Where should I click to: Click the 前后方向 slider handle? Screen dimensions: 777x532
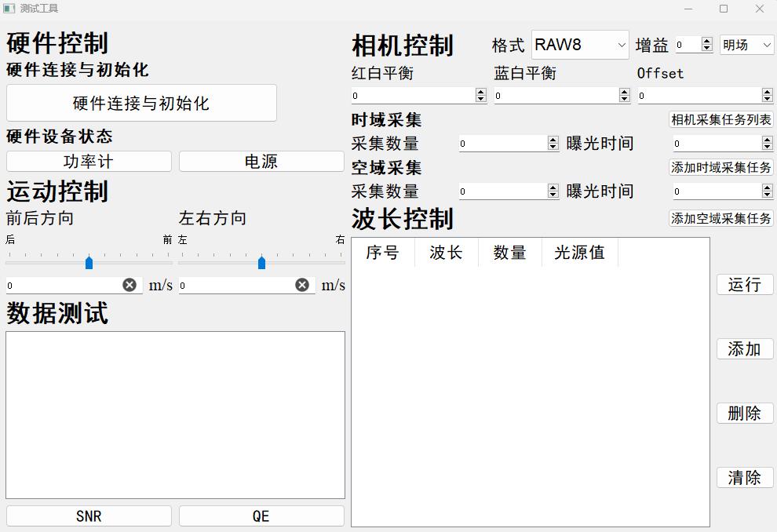(x=89, y=262)
